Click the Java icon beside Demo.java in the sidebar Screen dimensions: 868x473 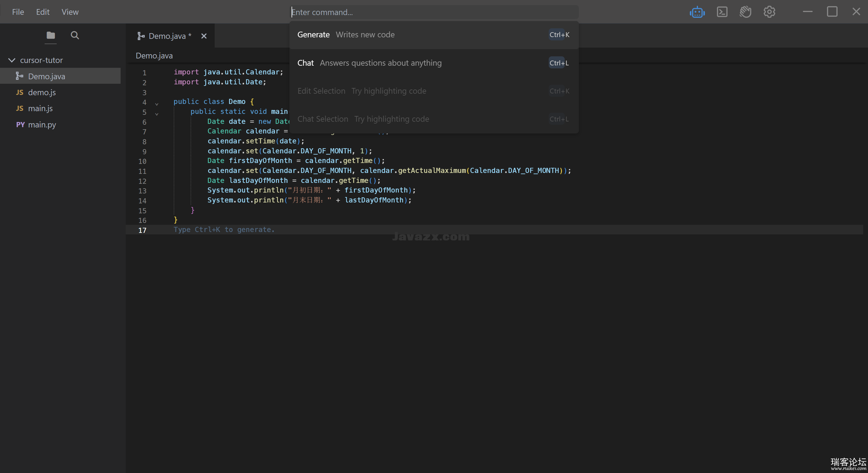pyautogui.click(x=20, y=76)
